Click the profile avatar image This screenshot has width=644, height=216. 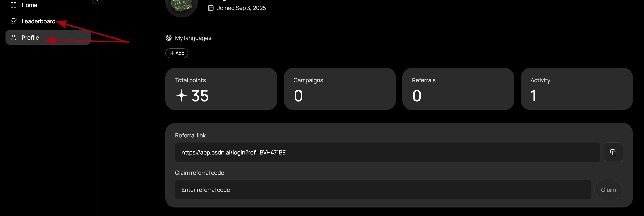tap(182, 8)
